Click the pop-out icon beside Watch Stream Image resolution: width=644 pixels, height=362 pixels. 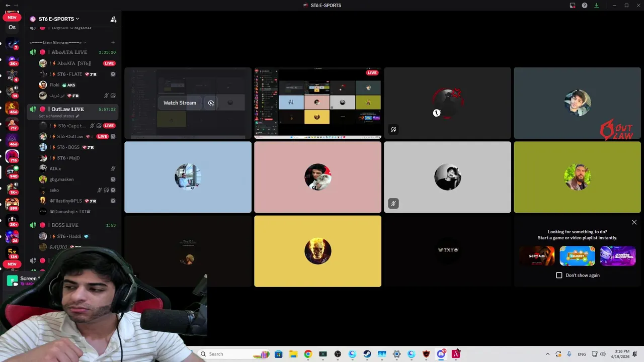pos(211,103)
